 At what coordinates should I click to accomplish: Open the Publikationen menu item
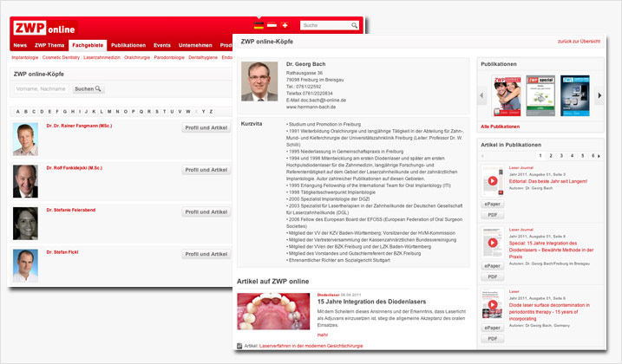coord(128,45)
